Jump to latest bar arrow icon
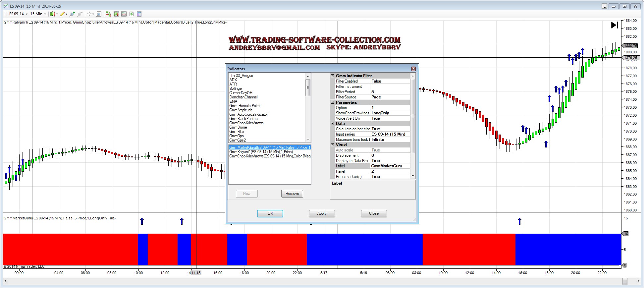Viewport: 644px width, 288px height. pyautogui.click(x=615, y=25)
